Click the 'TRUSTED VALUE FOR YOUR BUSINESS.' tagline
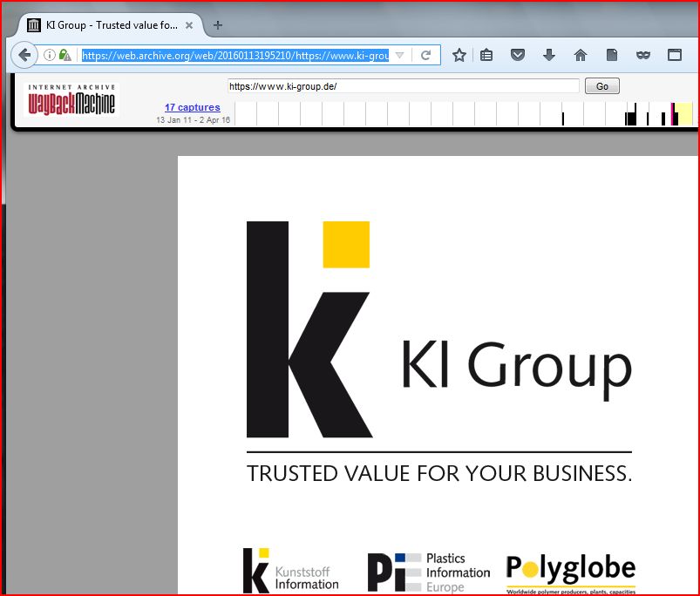The height and width of the screenshot is (596, 700). point(439,473)
